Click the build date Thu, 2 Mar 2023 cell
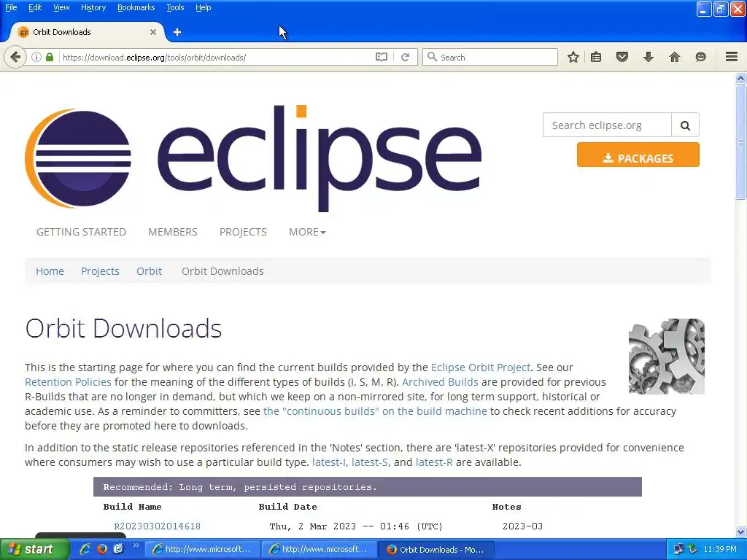The image size is (747, 560). coord(356,526)
